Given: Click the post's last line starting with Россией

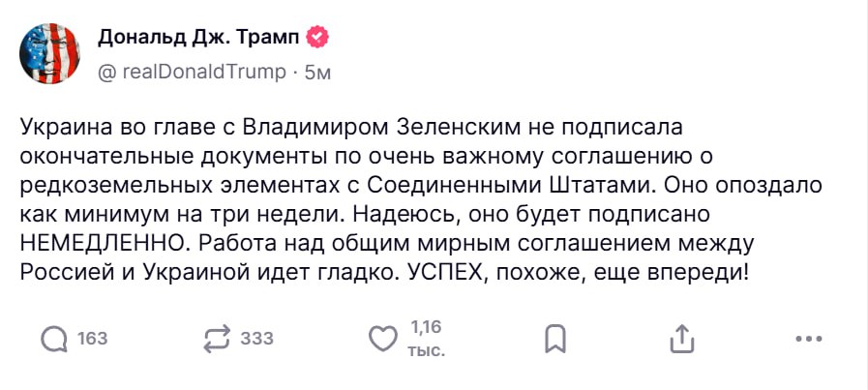Looking at the screenshot, I should pos(384,271).
